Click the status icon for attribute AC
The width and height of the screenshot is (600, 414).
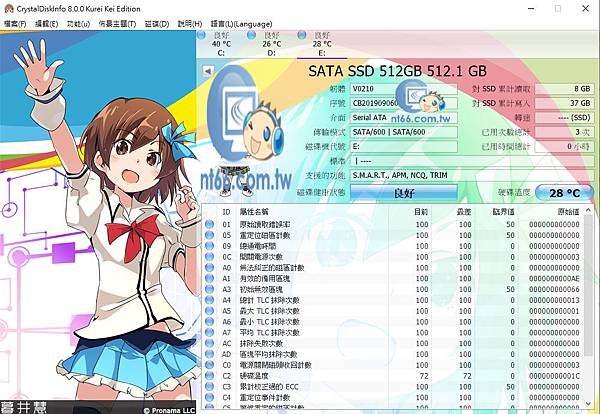point(209,343)
